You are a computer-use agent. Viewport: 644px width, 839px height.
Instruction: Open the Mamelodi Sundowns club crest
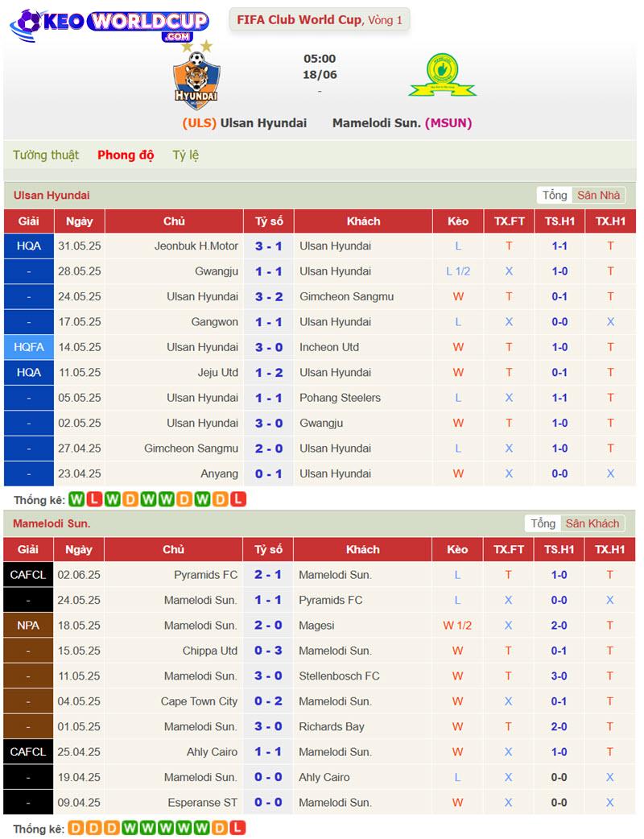pyautogui.click(x=443, y=75)
